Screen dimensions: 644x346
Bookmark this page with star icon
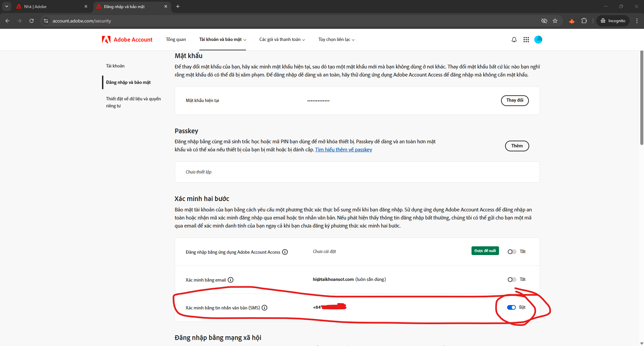pyautogui.click(x=555, y=21)
